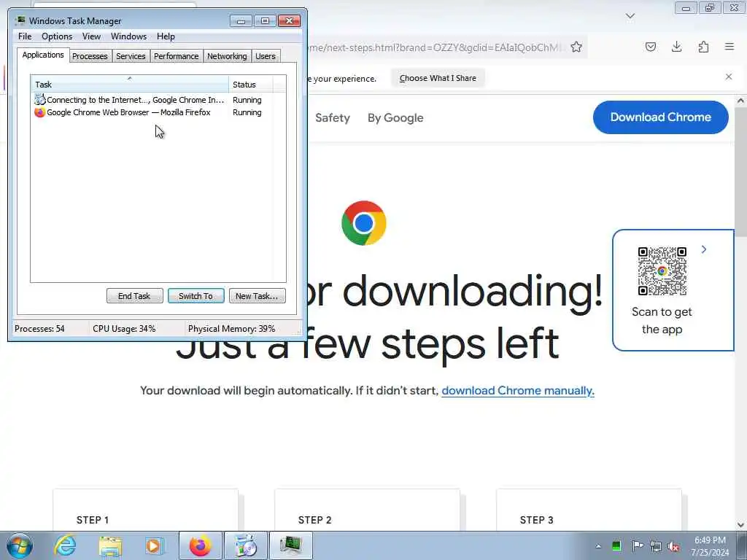Open Task Manager File menu
Image resolution: width=747 pixels, height=560 pixels.
coord(25,36)
